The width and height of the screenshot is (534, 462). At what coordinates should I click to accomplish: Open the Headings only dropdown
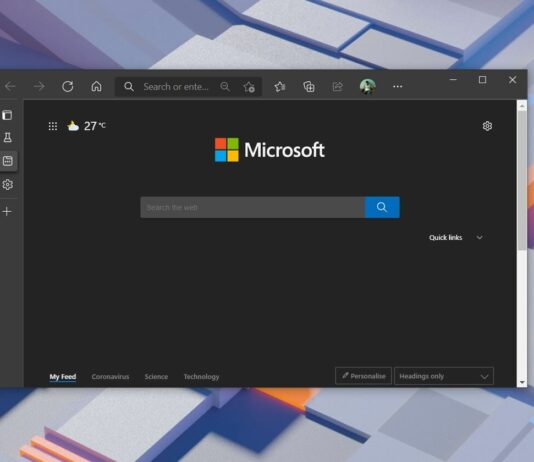pos(444,376)
